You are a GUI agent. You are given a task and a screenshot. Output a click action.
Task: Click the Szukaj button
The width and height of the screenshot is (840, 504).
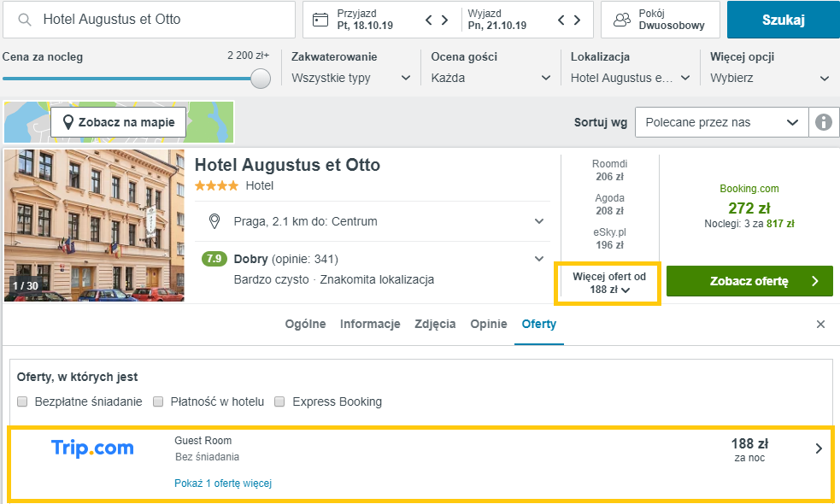pyautogui.click(x=783, y=19)
